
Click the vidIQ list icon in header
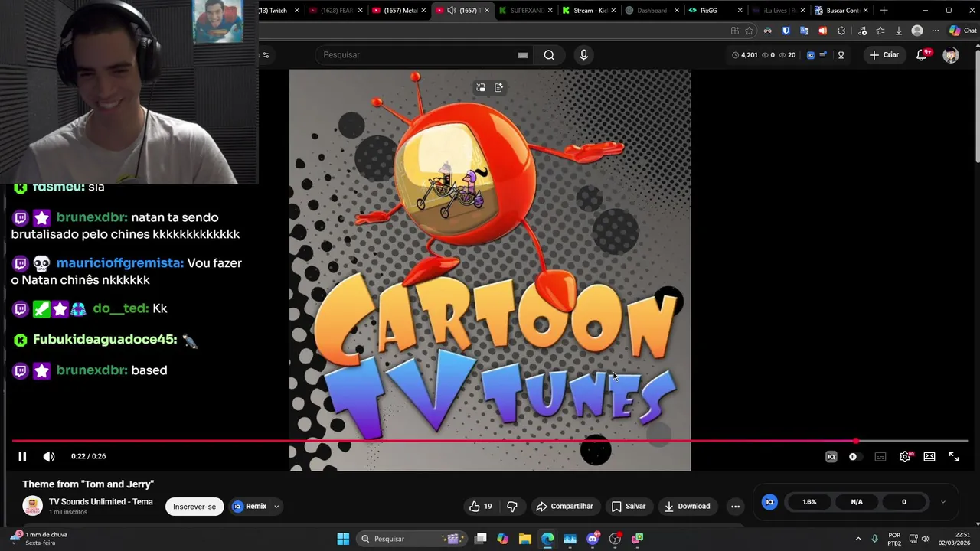(x=823, y=55)
